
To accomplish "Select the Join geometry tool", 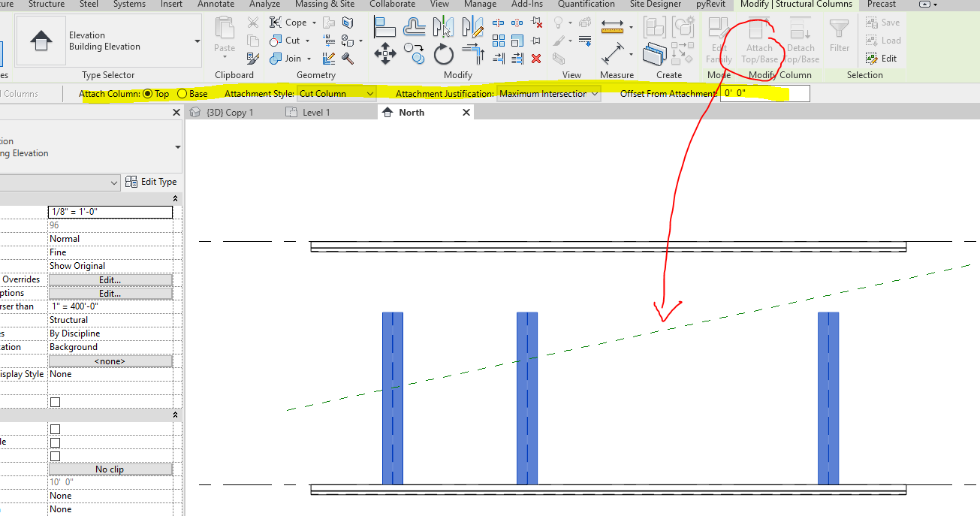I will click(286, 58).
